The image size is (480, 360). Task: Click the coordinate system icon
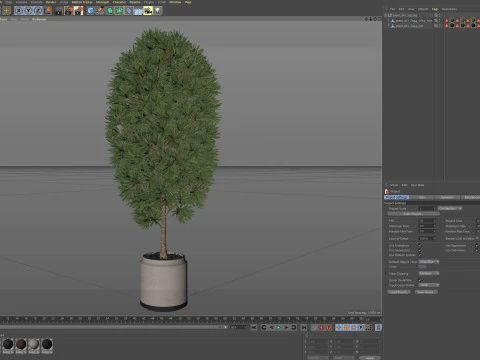[x=48, y=11]
